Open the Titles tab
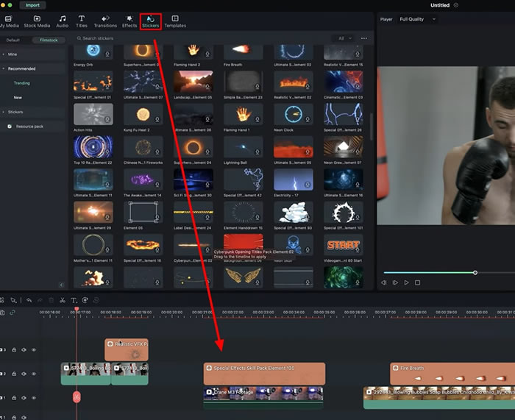This screenshot has width=515, height=420. click(82, 21)
